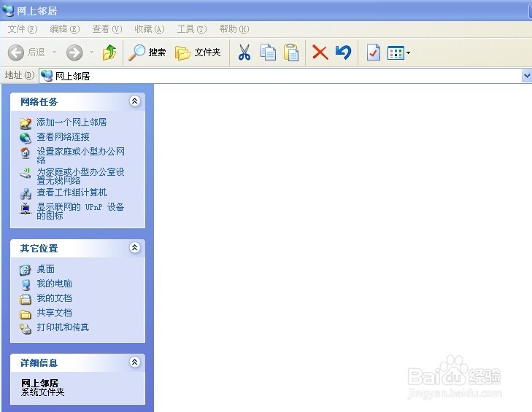
Task: Click the workgroup computers icon
Action: point(26,194)
